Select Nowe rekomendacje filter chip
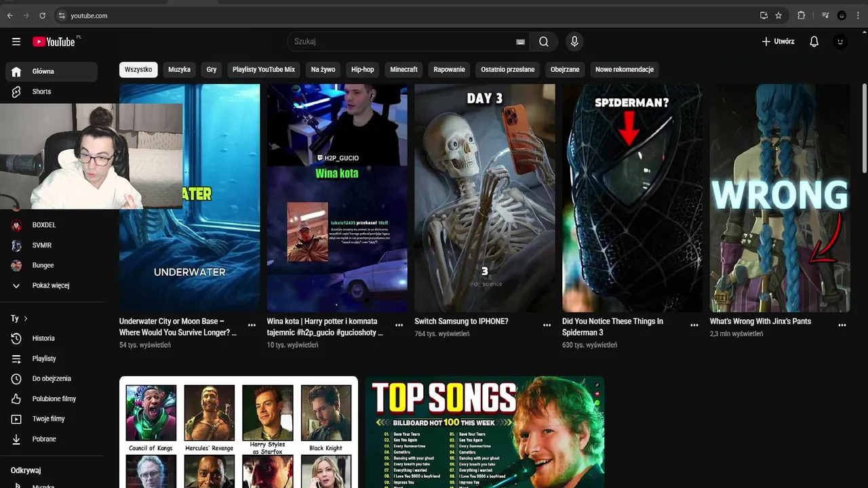Image resolution: width=868 pixels, height=488 pixels. click(625, 69)
